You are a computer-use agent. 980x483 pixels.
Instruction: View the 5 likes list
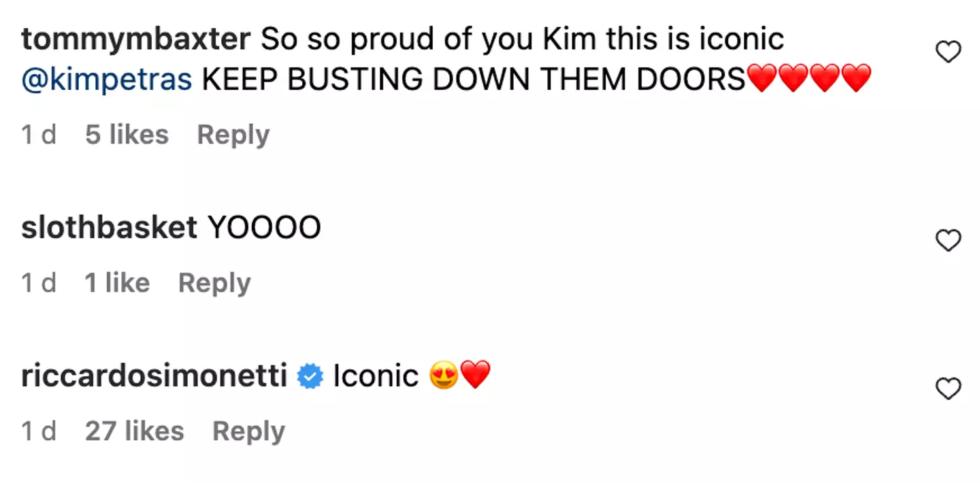tap(127, 135)
